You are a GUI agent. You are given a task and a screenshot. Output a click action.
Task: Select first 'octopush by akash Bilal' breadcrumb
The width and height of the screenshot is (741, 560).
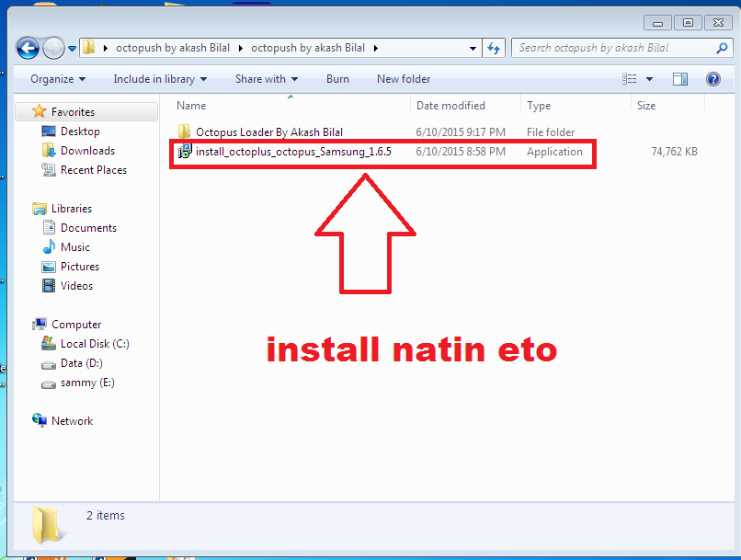click(173, 48)
